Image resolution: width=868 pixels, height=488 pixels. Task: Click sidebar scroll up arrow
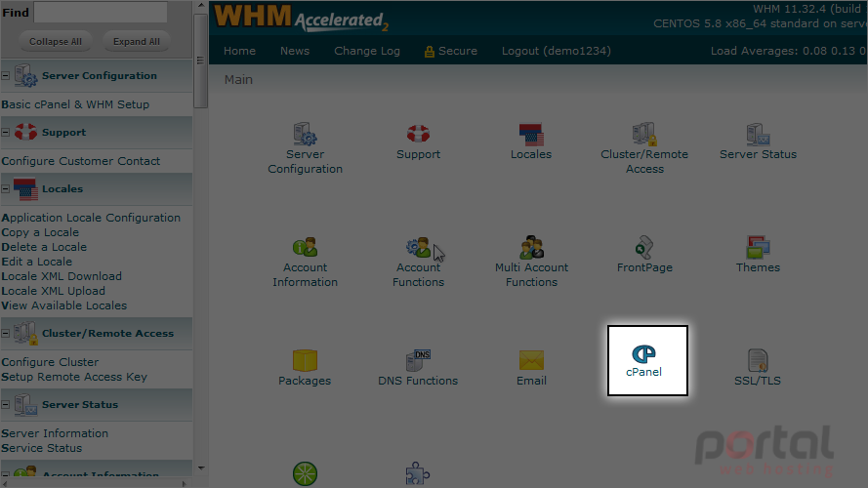click(x=200, y=6)
